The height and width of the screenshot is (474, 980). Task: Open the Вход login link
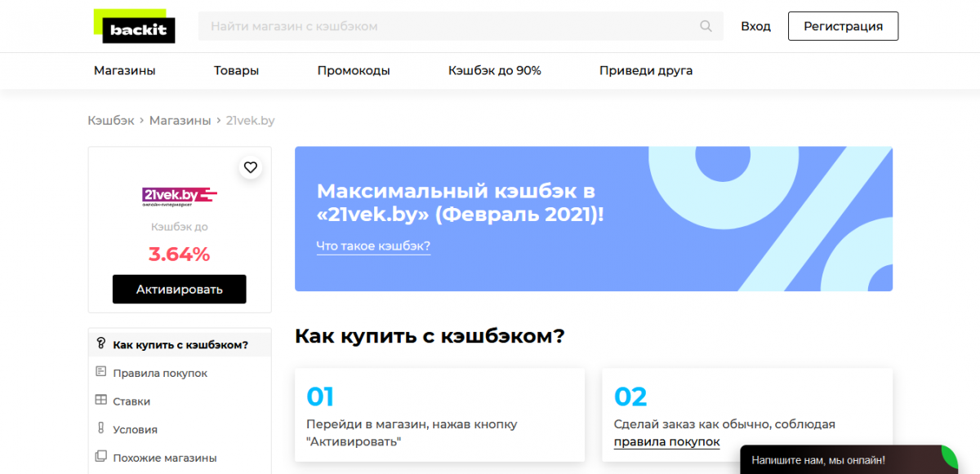[x=755, y=26]
